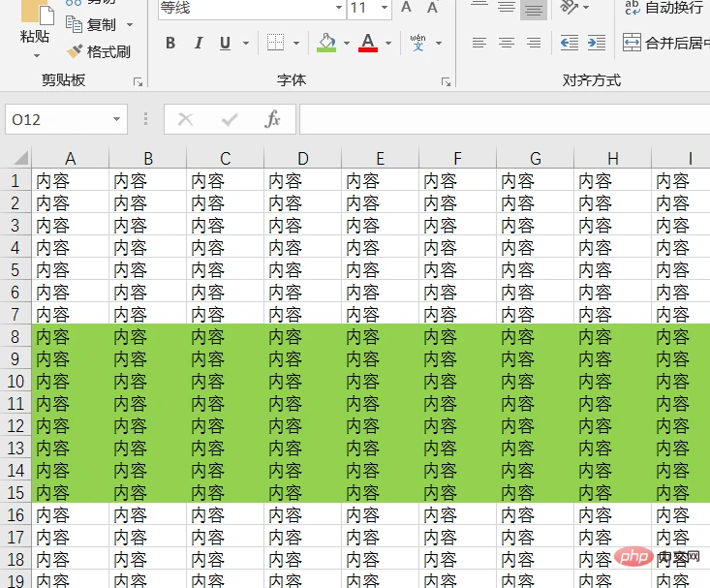Select row 15 header
Viewport: 710px width, 588px height.
point(15,492)
